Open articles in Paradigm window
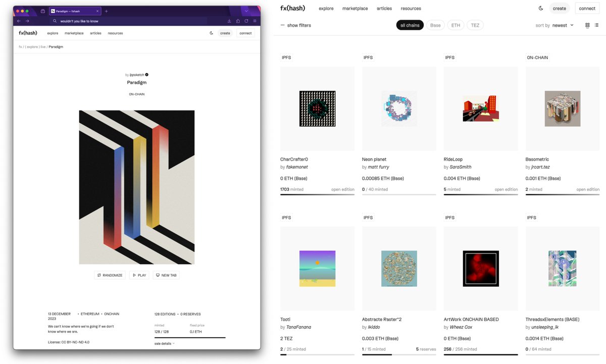 point(96,33)
